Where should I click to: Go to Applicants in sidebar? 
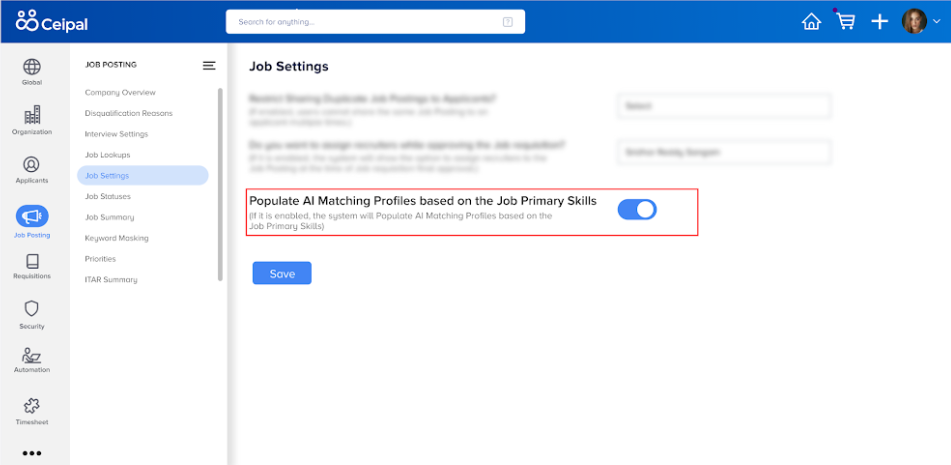tap(32, 170)
